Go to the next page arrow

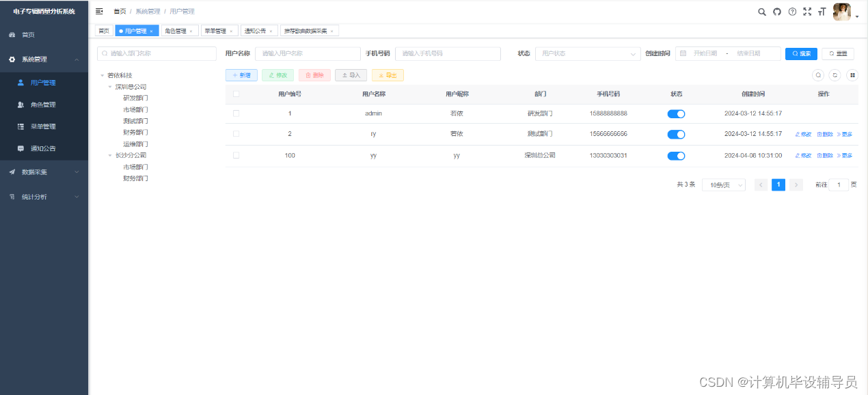coord(796,185)
